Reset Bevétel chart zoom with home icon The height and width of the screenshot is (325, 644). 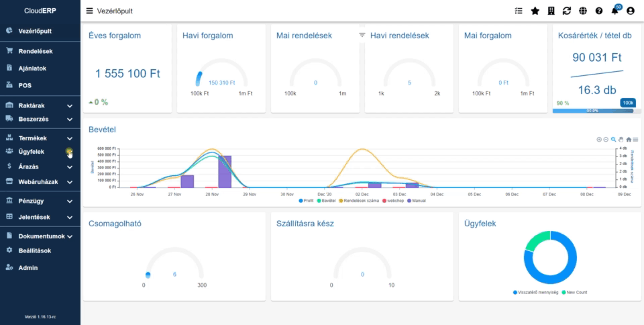click(629, 140)
